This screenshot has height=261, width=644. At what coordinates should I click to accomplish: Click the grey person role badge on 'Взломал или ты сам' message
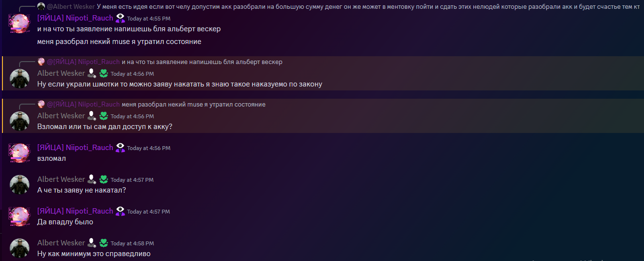pos(91,116)
